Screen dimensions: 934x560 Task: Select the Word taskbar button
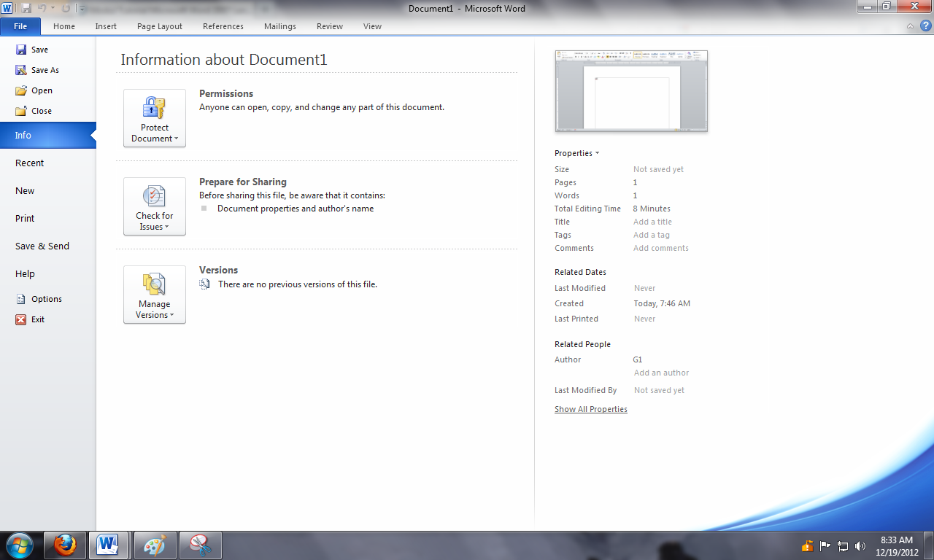click(108, 545)
